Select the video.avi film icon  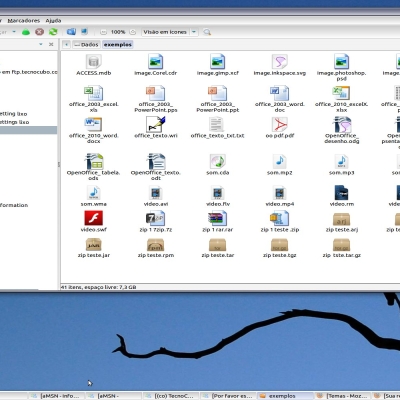coord(155,193)
